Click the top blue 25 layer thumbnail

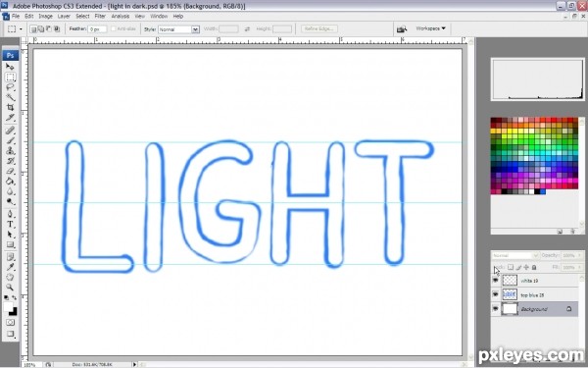pos(510,294)
